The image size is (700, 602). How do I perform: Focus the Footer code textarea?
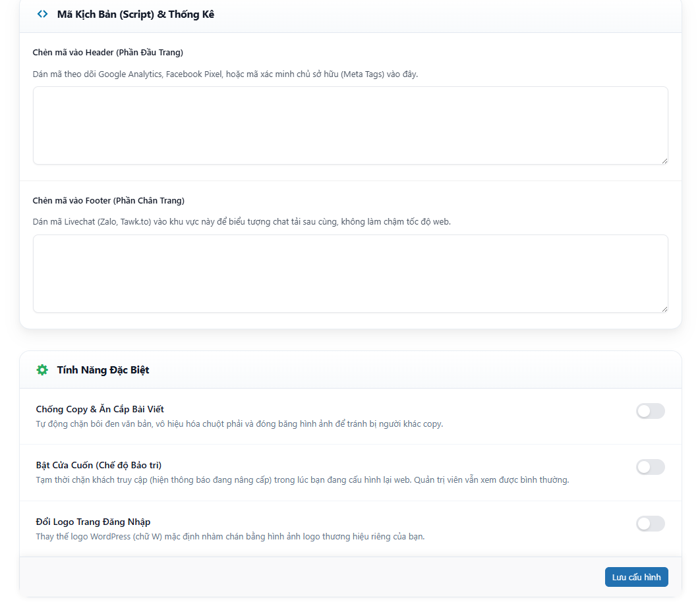351,273
